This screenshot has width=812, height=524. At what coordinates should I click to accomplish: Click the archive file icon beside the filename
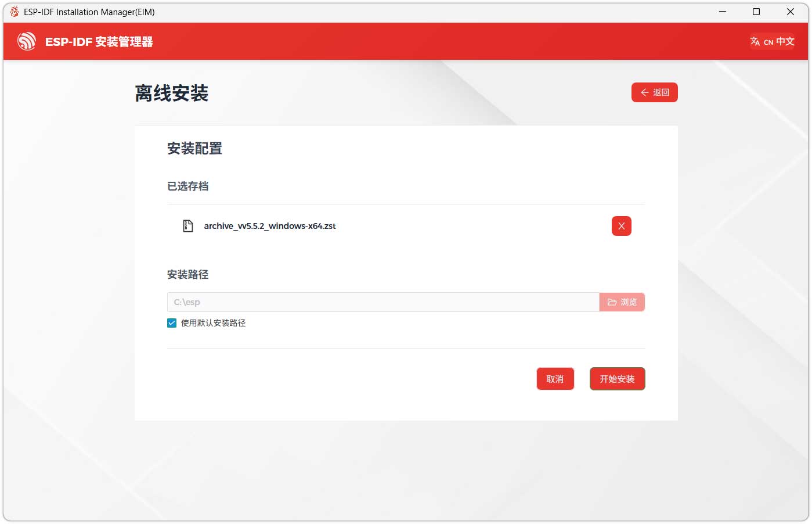[187, 226]
